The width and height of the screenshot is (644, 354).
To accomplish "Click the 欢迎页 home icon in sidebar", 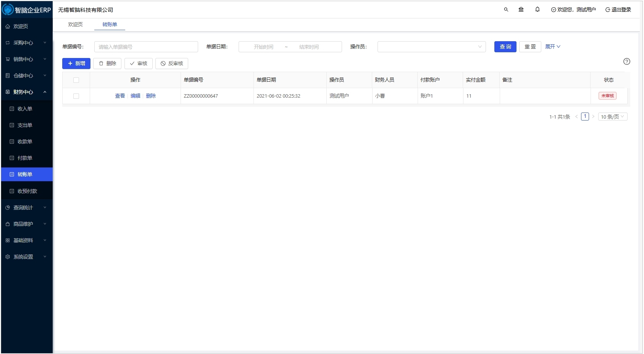I will pos(8,26).
